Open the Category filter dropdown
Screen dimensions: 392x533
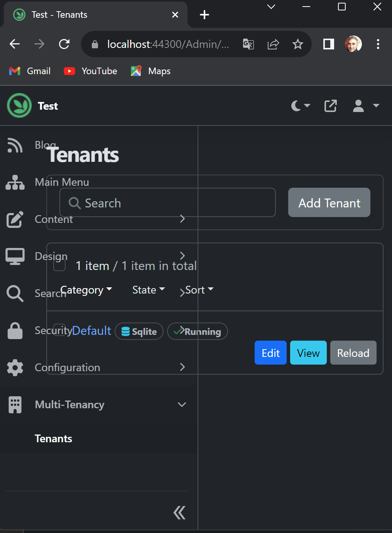pyautogui.click(x=86, y=290)
